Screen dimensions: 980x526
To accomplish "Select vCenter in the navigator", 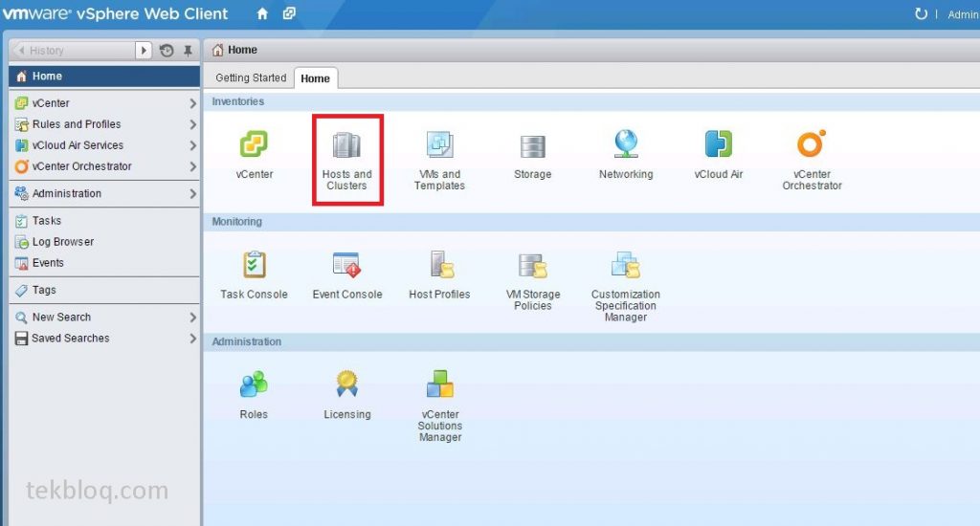I will [104, 103].
